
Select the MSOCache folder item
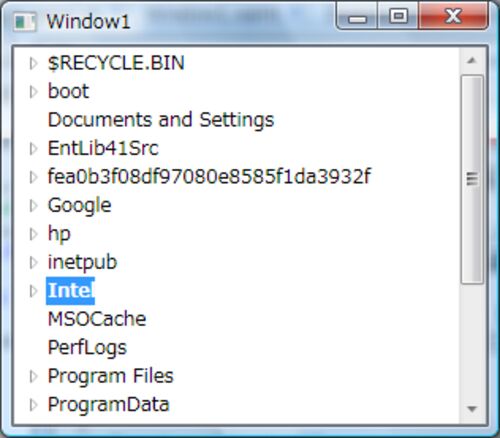97,319
